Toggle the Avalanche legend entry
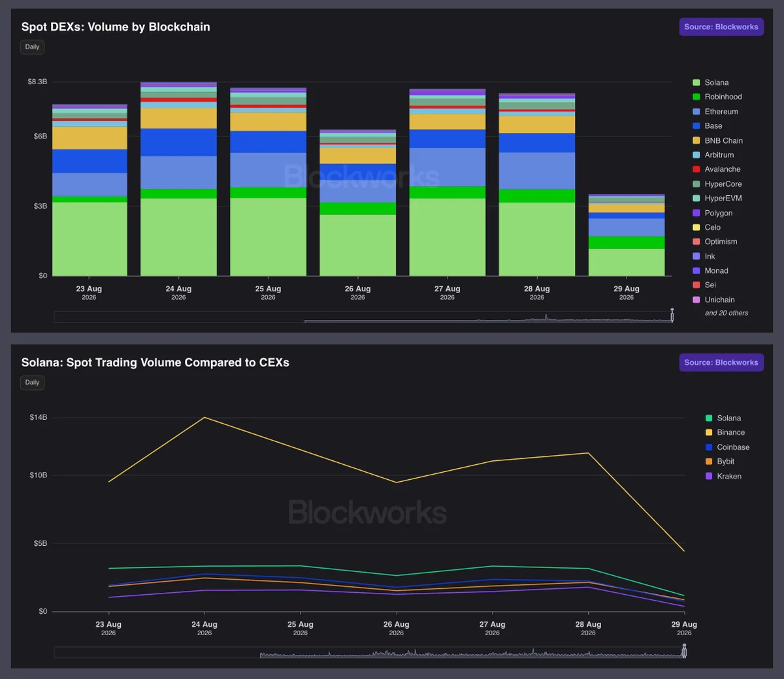 [x=717, y=169]
